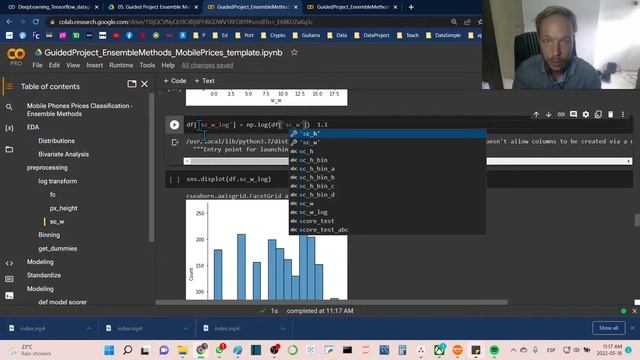Jump to get_dummies section
This screenshot has height=360, width=640.
(58, 249)
